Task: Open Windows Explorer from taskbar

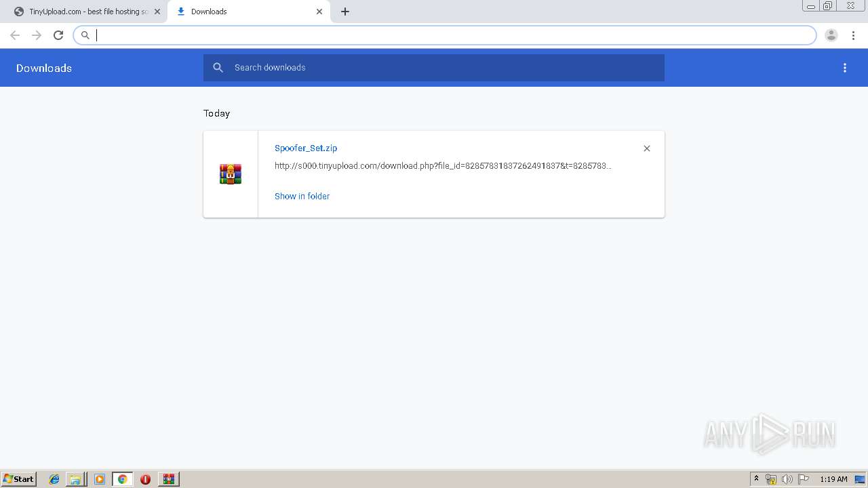Action: click(76, 479)
